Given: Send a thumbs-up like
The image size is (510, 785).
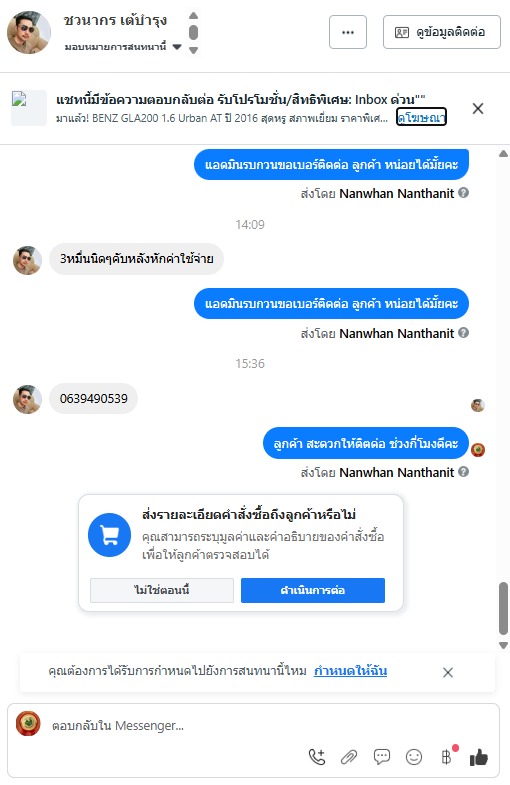Looking at the screenshot, I should [x=478, y=757].
